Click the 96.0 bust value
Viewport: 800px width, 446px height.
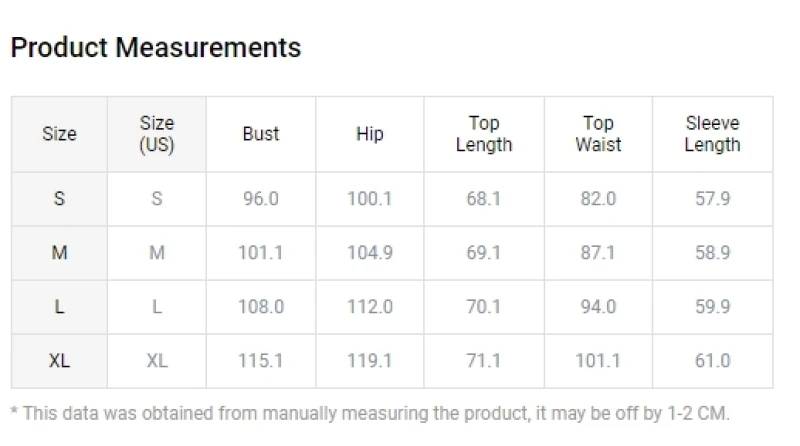coord(261,199)
